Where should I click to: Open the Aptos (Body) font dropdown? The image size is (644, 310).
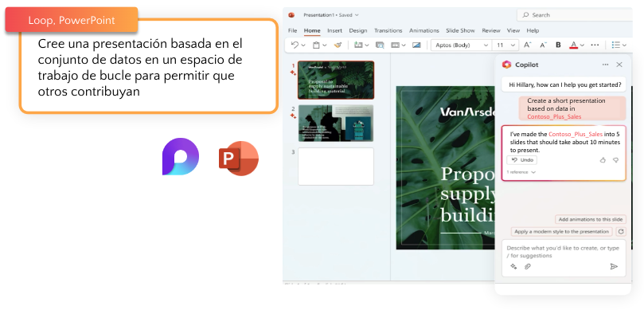click(461, 45)
